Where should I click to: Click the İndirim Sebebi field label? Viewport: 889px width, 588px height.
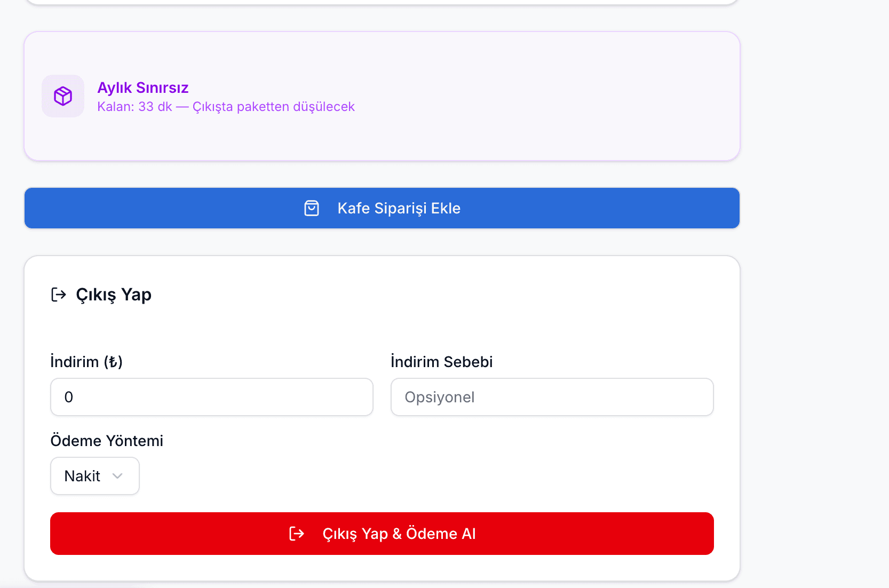coord(441,362)
